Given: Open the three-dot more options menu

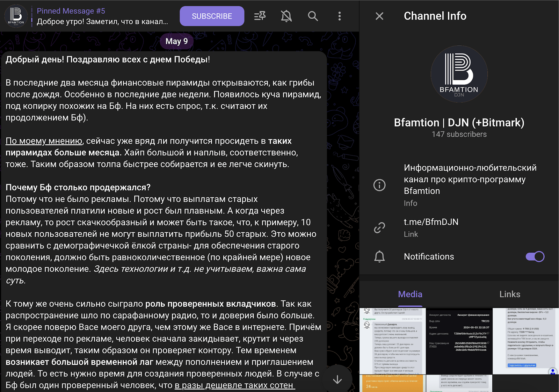Looking at the screenshot, I should coord(339,16).
